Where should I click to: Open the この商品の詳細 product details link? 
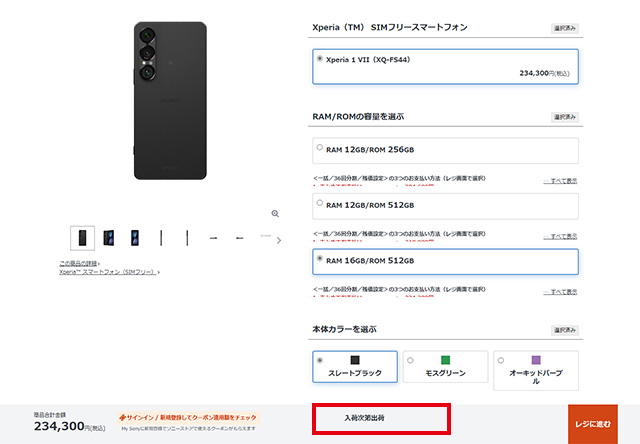coord(80,263)
